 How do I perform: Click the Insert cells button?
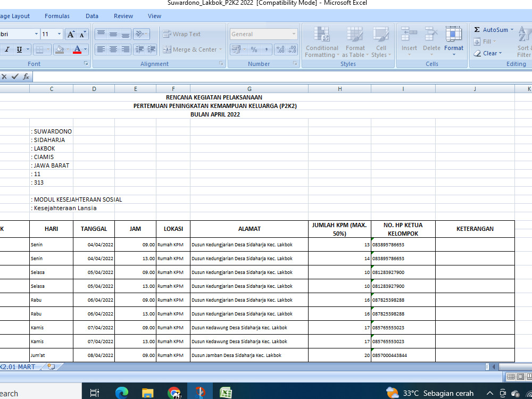pyautogui.click(x=409, y=42)
